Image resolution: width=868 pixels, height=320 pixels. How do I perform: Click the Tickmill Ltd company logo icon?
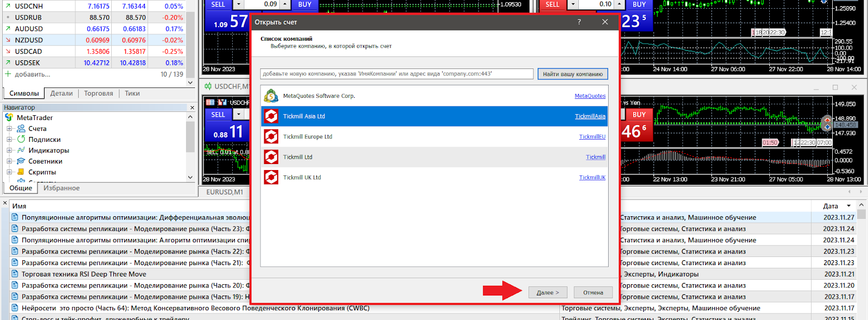click(271, 157)
